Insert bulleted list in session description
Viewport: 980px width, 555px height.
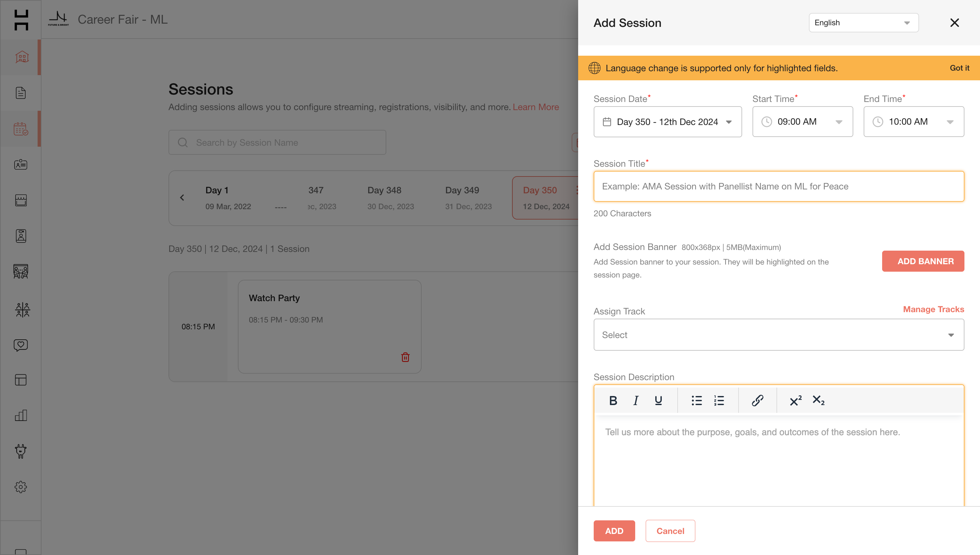(696, 401)
